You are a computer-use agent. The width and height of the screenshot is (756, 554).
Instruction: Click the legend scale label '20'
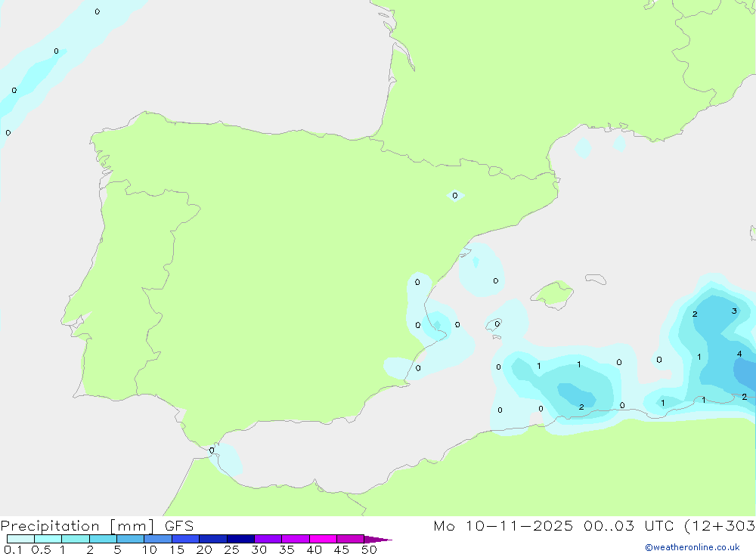[204, 549]
